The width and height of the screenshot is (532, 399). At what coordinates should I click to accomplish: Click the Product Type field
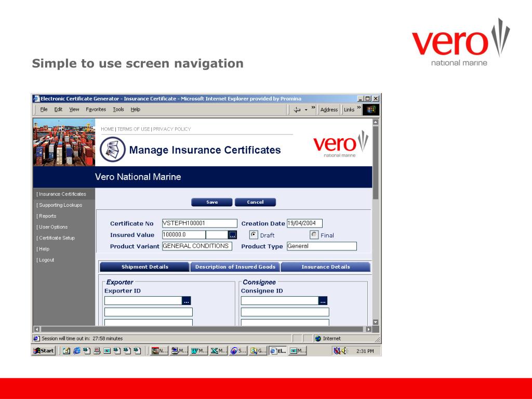(x=322, y=246)
